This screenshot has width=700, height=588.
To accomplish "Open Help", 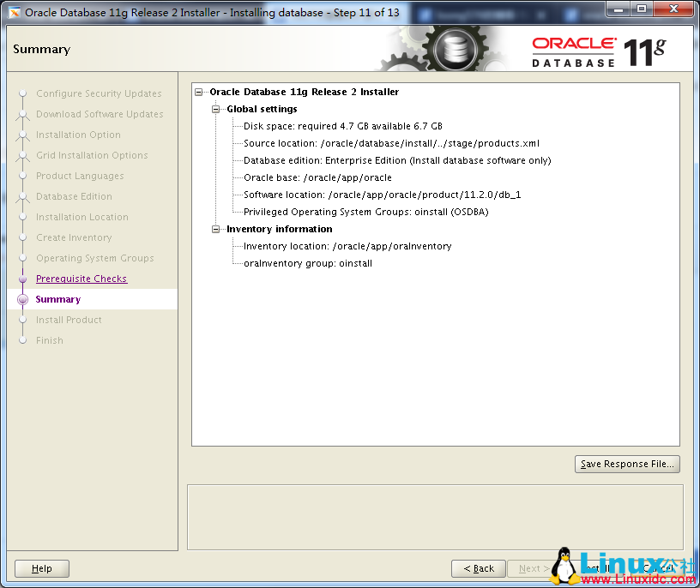I will pos(41,568).
